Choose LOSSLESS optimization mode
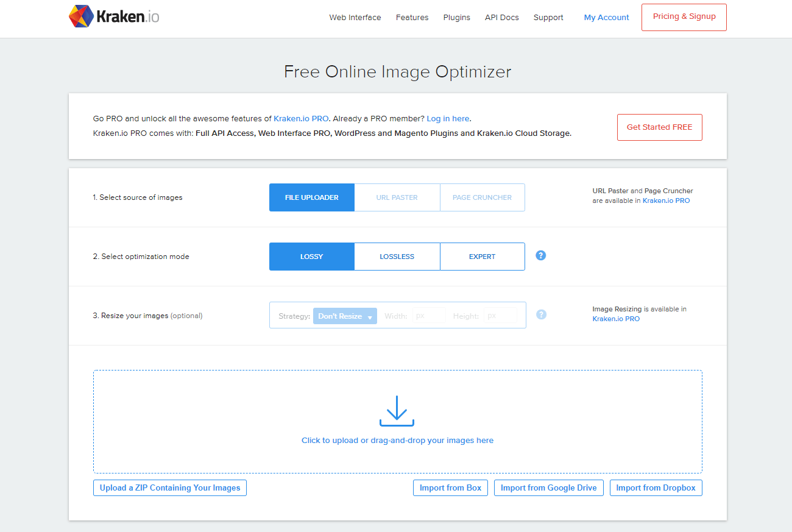 pos(397,257)
